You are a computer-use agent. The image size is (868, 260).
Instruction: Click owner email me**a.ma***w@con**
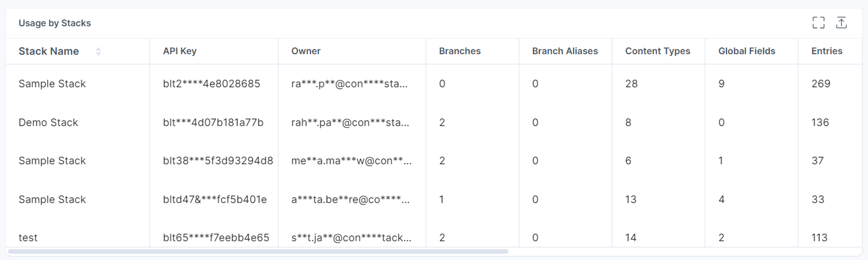pyautogui.click(x=351, y=161)
